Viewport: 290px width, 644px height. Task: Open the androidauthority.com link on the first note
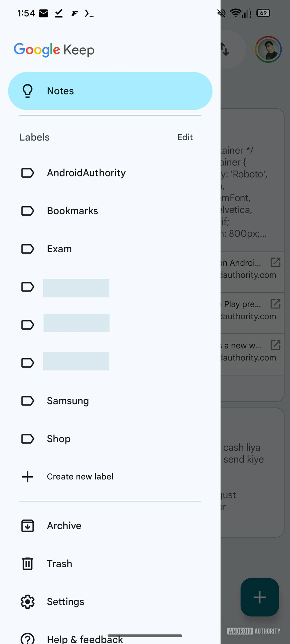point(275,263)
